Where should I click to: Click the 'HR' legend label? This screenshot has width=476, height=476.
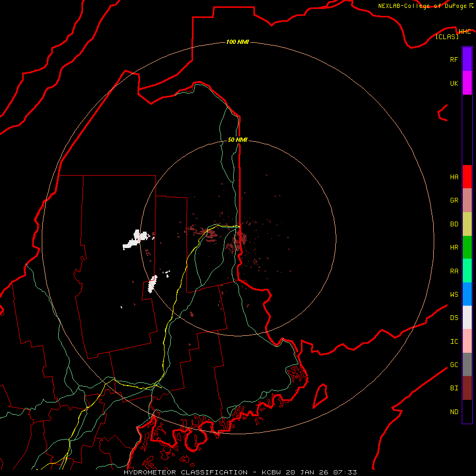(x=454, y=248)
